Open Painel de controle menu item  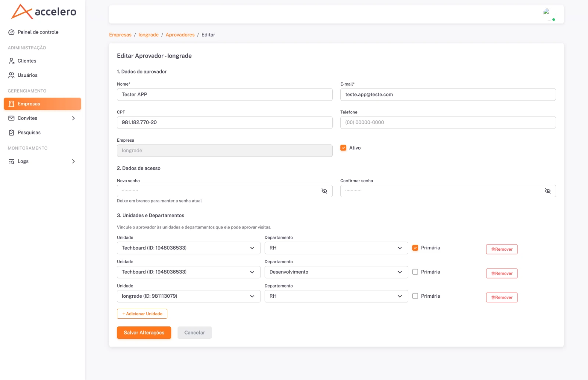pos(42,32)
